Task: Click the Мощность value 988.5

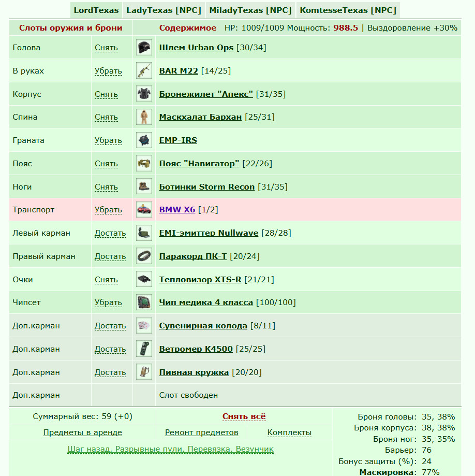Action: [346, 28]
